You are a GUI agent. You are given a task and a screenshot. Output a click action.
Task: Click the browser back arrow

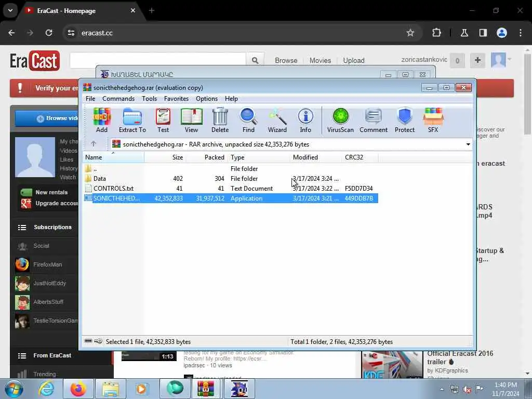[x=11, y=33]
